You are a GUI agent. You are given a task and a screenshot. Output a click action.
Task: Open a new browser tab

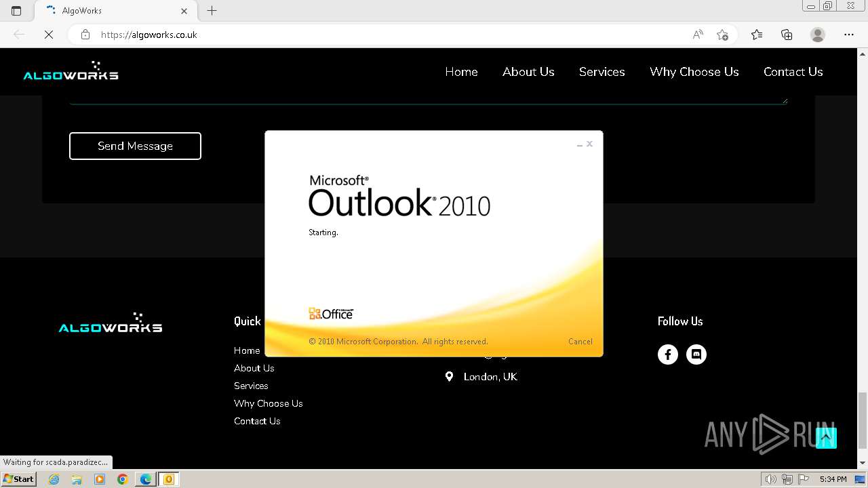point(212,11)
